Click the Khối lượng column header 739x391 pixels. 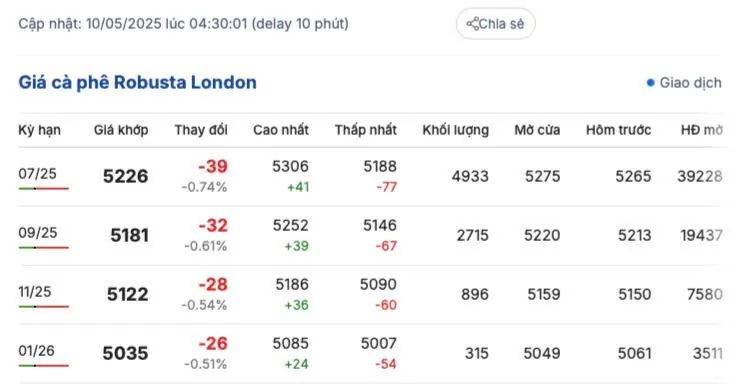tap(455, 130)
